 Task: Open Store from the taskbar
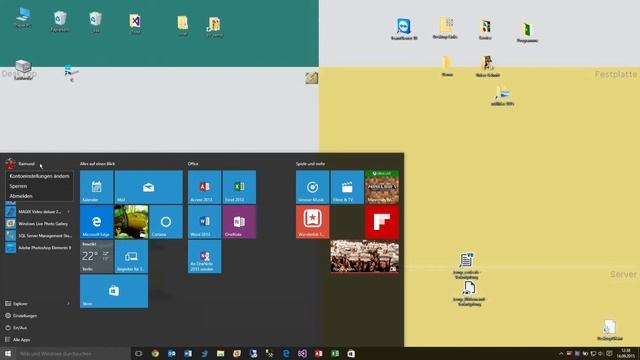point(351,353)
